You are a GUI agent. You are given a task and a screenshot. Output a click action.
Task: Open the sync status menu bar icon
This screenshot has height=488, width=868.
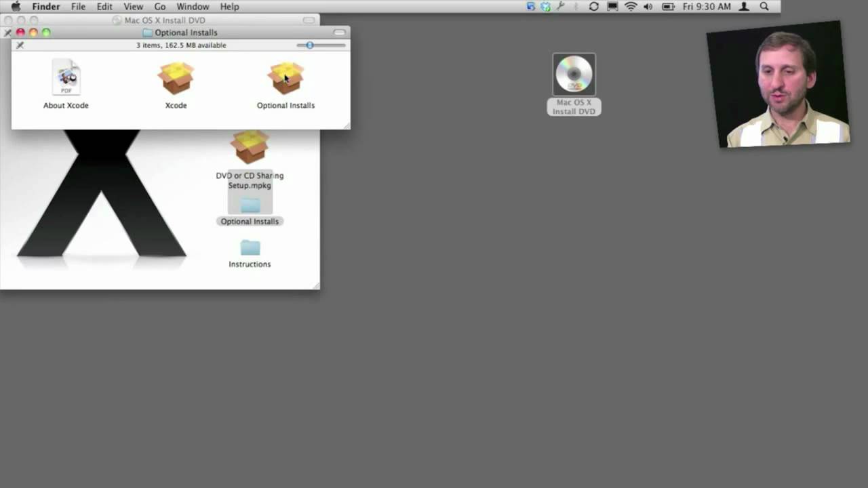tap(593, 7)
